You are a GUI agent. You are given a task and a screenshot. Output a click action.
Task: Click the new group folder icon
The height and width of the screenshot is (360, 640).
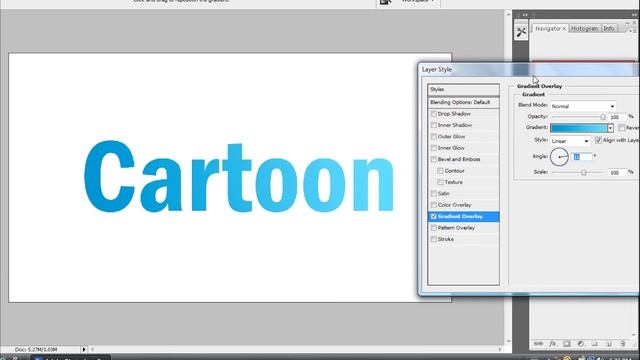(x=594, y=344)
